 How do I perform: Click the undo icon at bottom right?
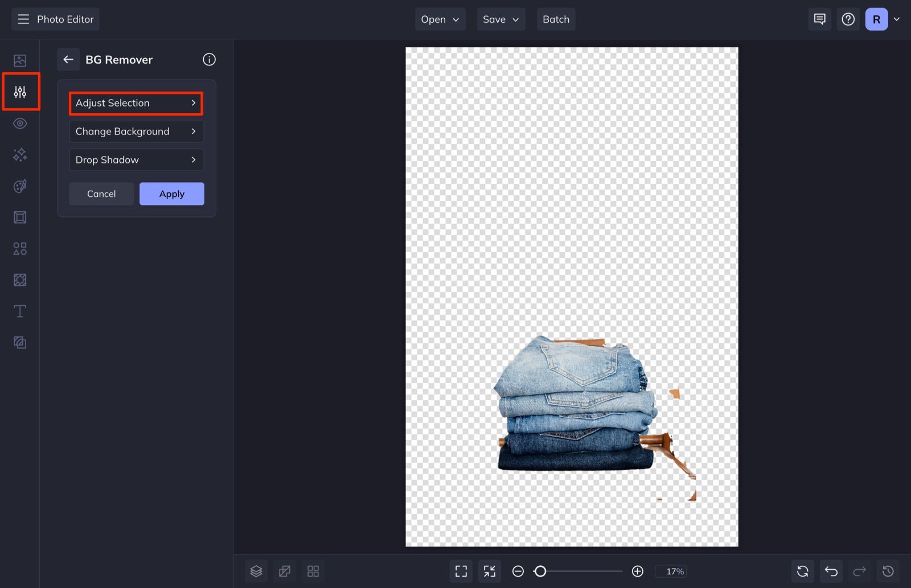tap(831, 571)
